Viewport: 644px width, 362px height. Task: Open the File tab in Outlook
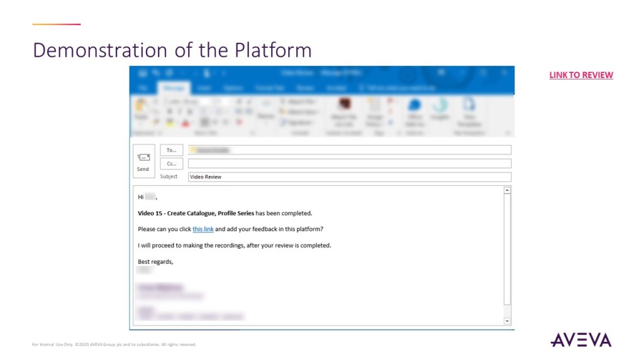(143, 89)
